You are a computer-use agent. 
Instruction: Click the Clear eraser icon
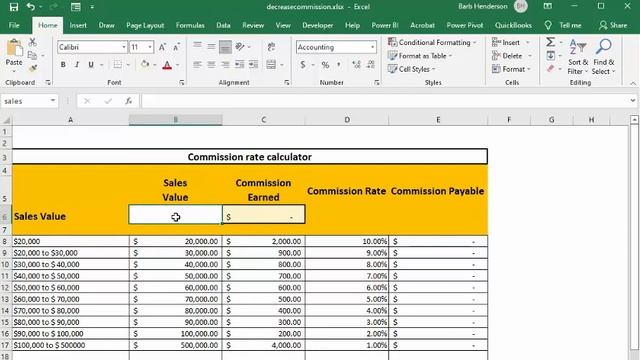551,69
